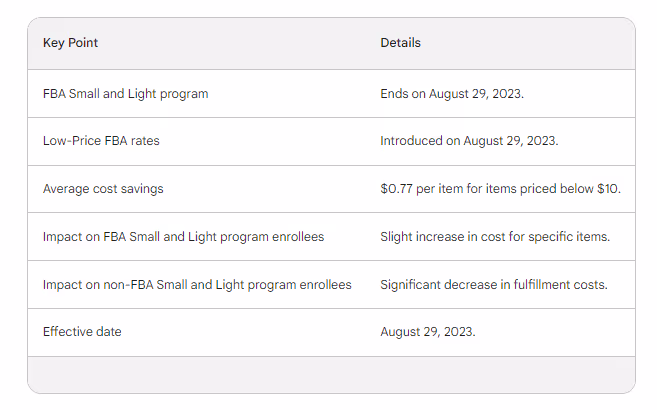This screenshot has height=410, width=657.
Task: Click the word 'Significant' in the Details column
Action: click(x=412, y=285)
